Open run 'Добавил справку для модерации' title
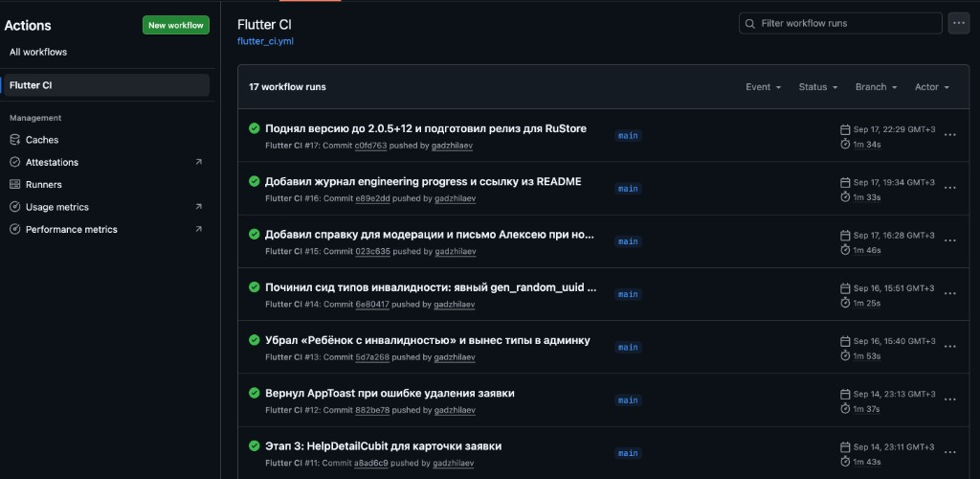Screen dimensions: 980x479 430,235
